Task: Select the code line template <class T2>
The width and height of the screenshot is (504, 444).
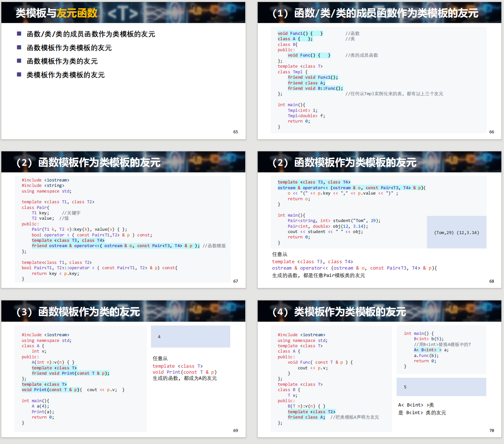Action: 312,412
